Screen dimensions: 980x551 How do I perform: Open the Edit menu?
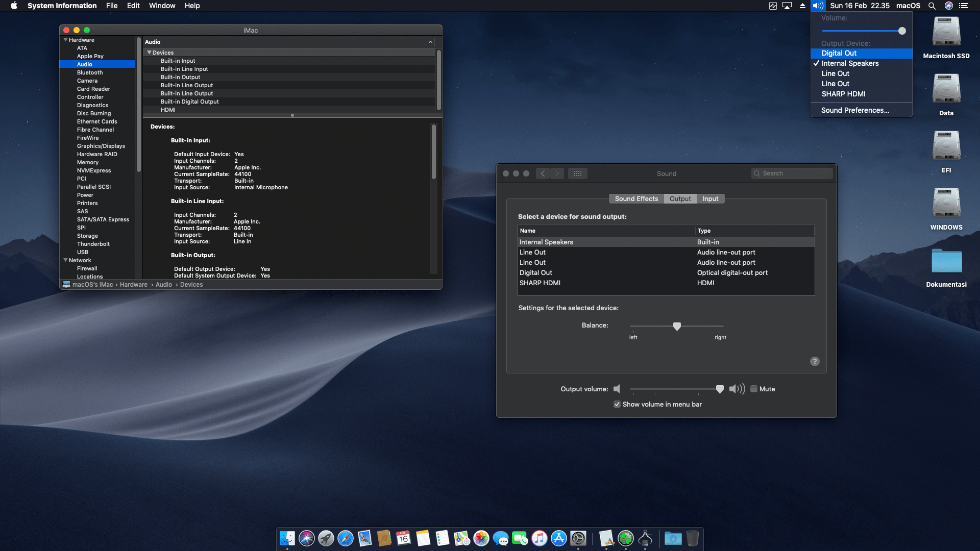(133, 6)
